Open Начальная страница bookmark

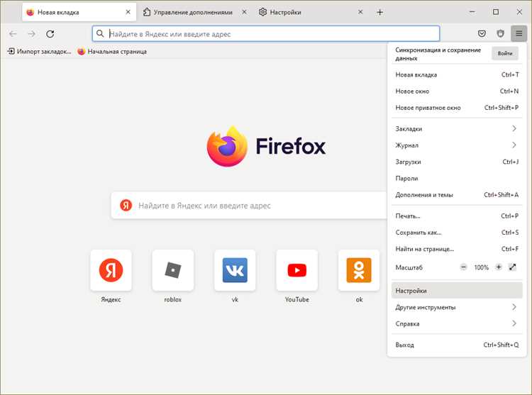[112, 52]
